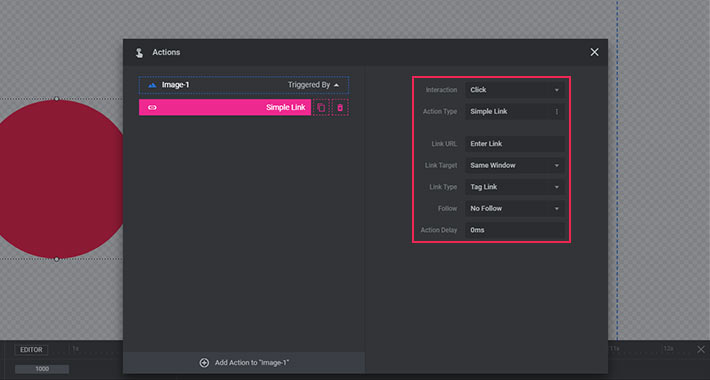
Task: Click the Image-1 layer mountain icon
Action: click(x=152, y=85)
